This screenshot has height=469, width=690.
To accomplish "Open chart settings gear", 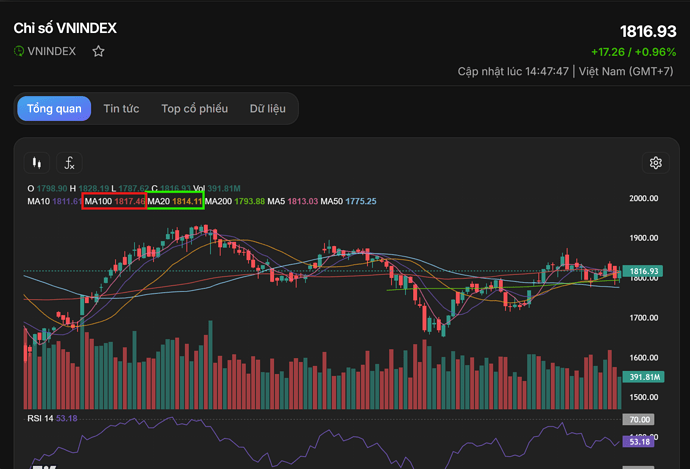I will click(656, 163).
